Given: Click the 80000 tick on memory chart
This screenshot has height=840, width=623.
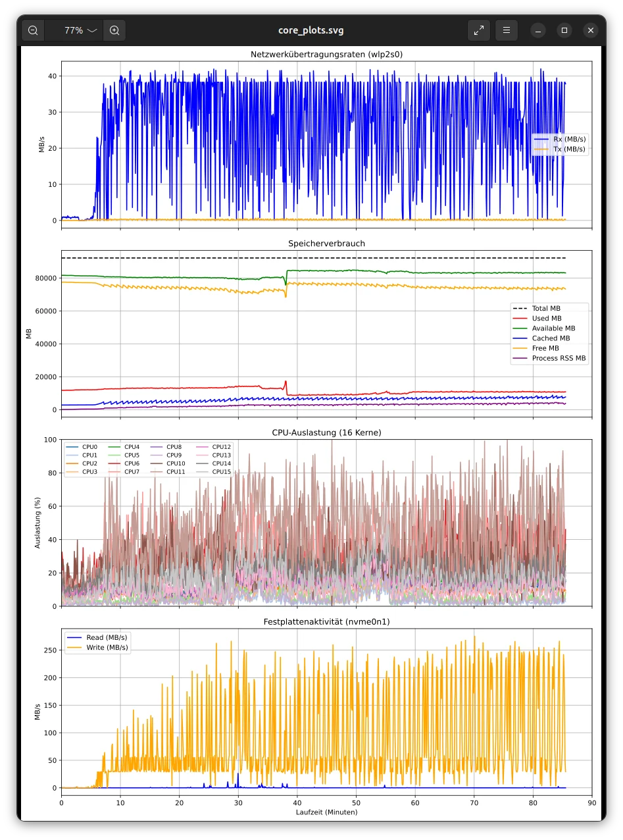Looking at the screenshot, I should (x=47, y=278).
